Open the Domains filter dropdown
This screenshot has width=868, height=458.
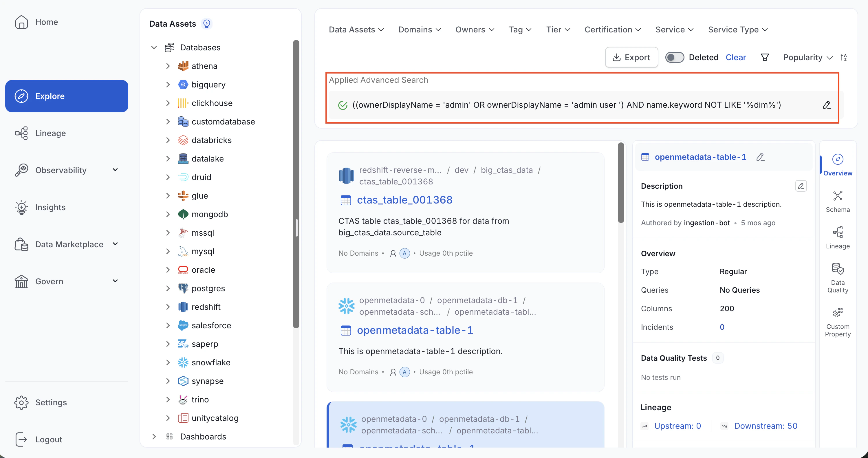[420, 30]
